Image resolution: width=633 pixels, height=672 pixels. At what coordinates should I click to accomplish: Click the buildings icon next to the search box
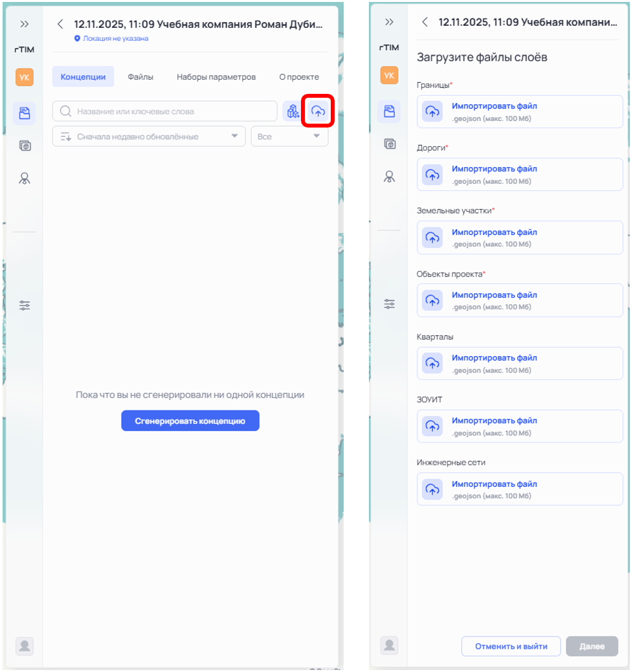pos(293,111)
